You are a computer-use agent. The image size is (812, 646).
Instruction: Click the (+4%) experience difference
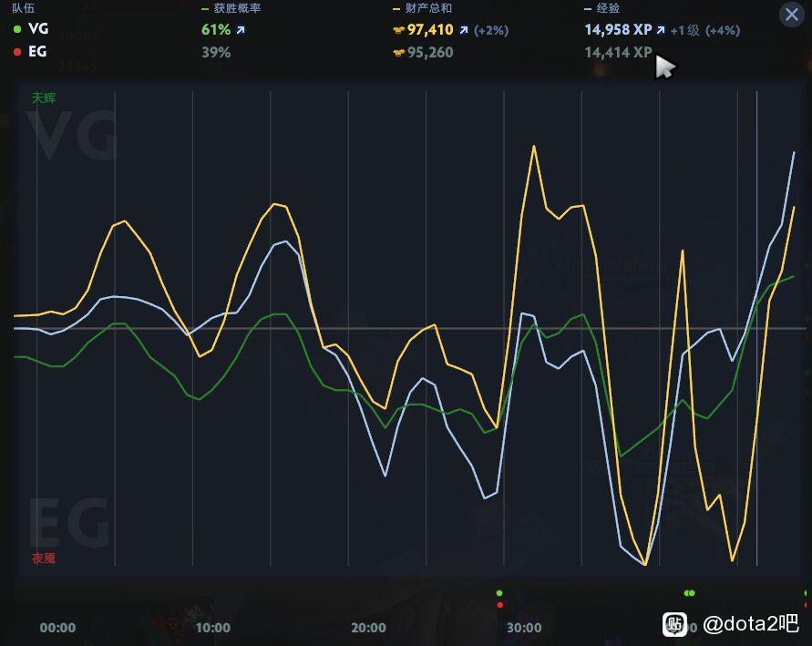pos(723,31)
